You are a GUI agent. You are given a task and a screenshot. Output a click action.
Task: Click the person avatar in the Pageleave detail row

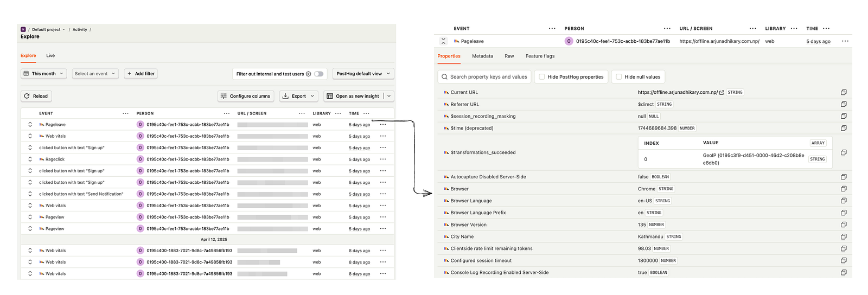[x=569, y=41]
